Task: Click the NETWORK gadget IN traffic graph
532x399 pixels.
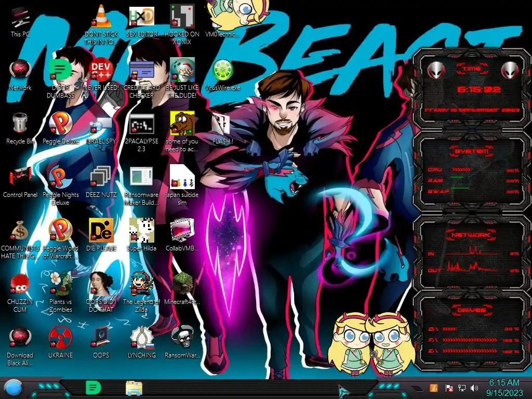Action: point(472,251)
